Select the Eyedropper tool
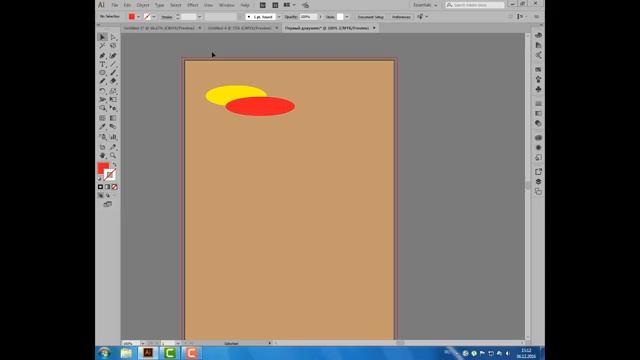This screenshot has height=360, width=640. 102,126
